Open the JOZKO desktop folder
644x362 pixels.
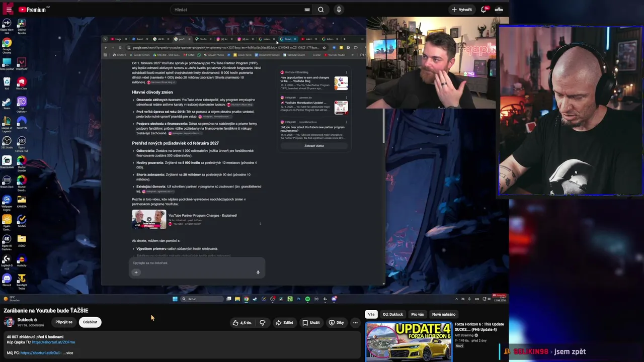coord(22,241)
